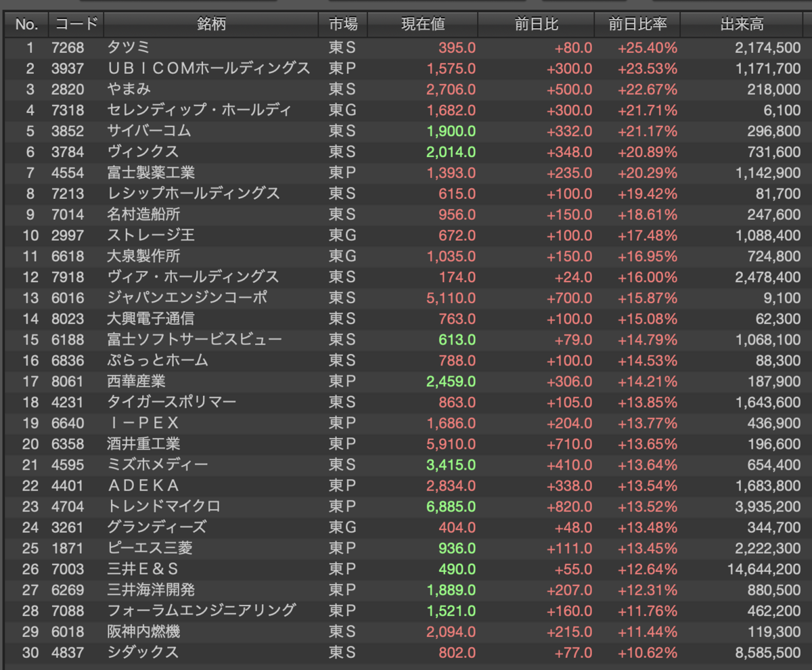
Task: Click stock code 7268
Action: pyautogui.click(x=68, y=47)
